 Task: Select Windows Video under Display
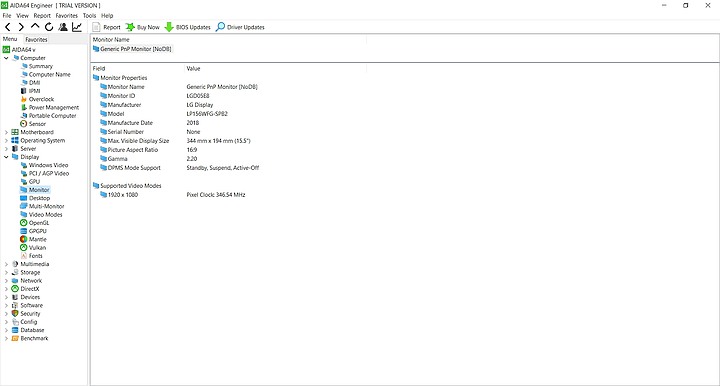point(48,165)
